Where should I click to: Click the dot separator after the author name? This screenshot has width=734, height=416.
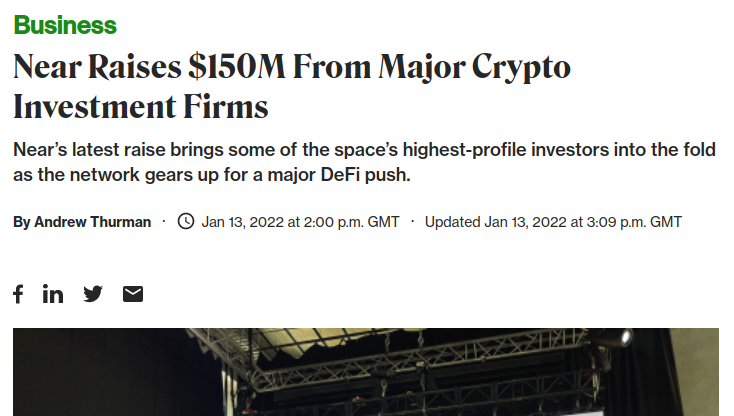click(164, 221)
